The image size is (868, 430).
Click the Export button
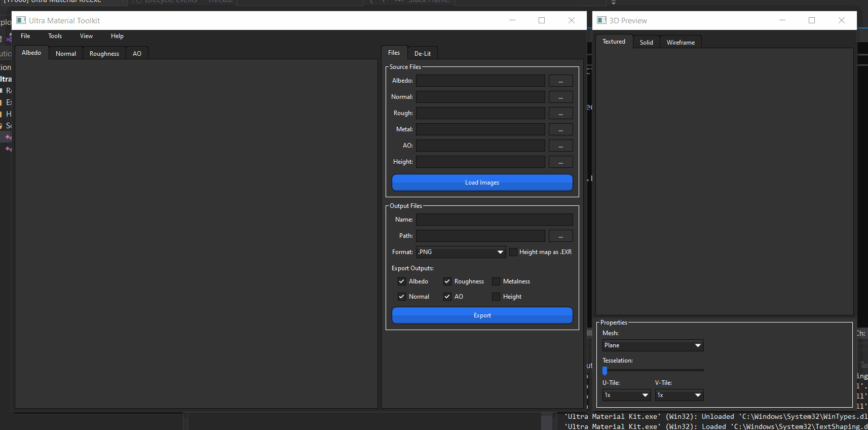tap(482, 315)
